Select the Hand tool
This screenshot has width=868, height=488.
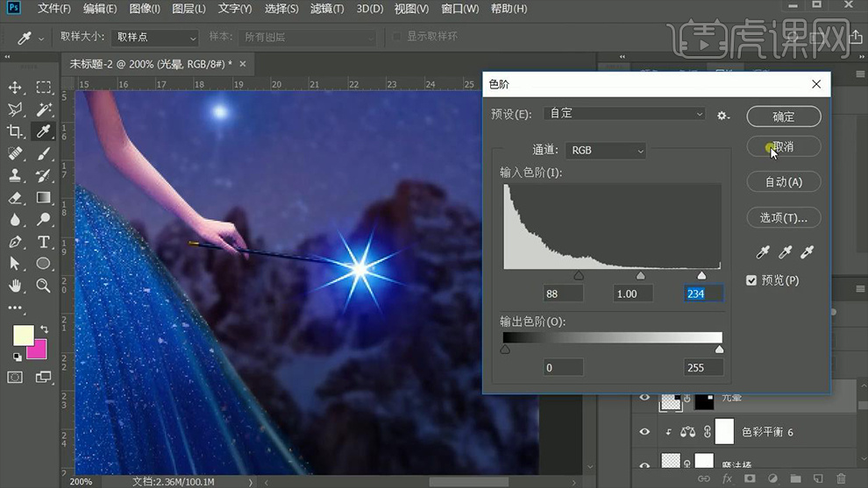[15, 286]
